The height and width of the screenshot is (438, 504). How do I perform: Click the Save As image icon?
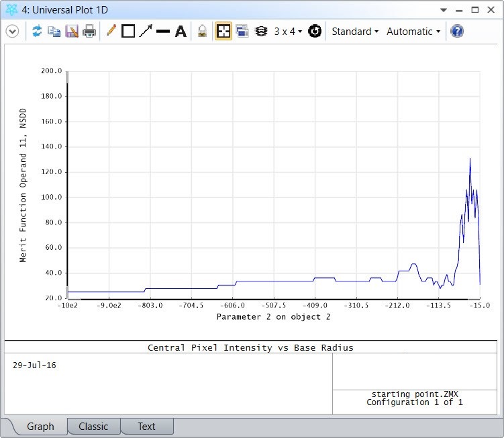pyautogui.click(x=72, y=31)
